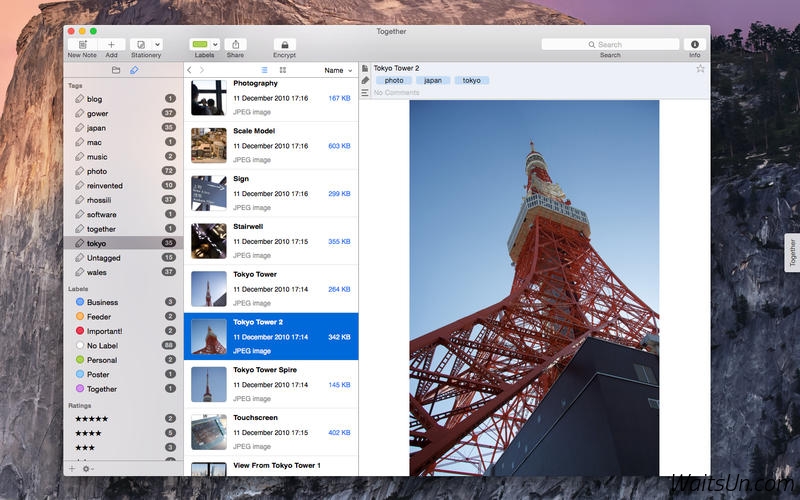Select the Tokyo Tower item

(271, 289)
